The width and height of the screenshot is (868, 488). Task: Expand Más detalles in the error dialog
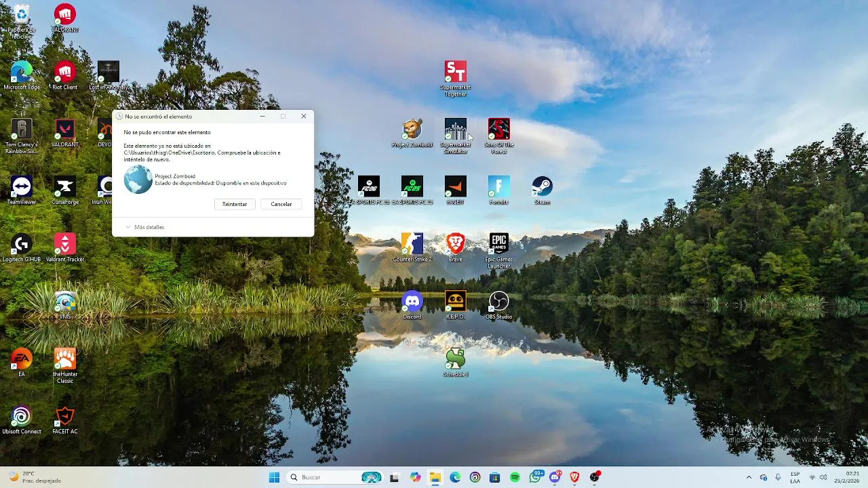145,227
